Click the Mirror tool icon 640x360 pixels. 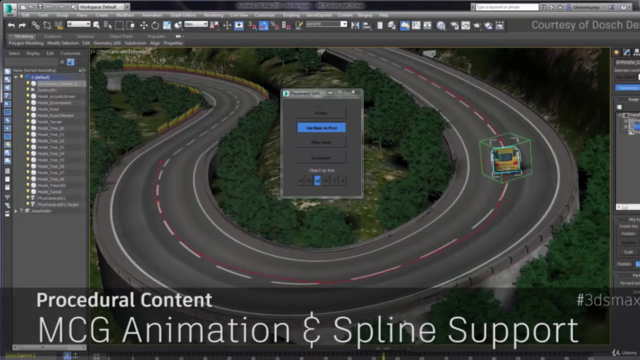point(355,26)
